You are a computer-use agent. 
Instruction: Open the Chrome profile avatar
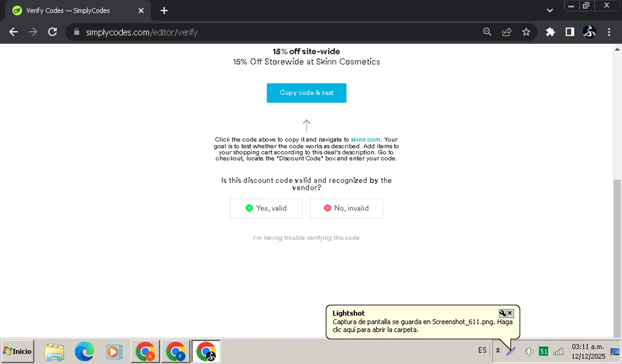point(589,32)
